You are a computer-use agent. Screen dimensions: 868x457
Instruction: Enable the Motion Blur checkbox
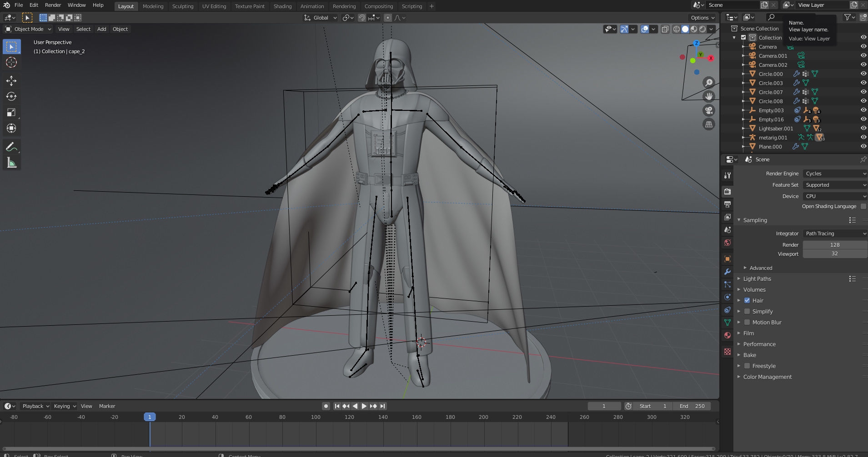[747, 322]
